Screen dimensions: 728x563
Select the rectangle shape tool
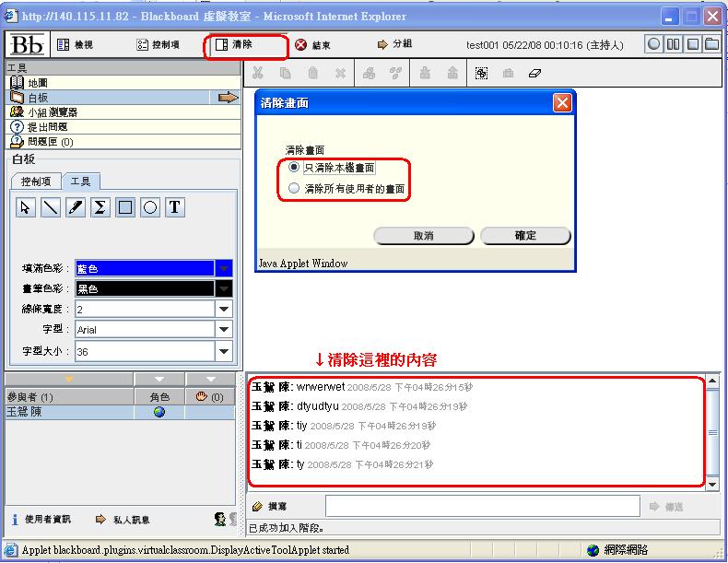125,207
